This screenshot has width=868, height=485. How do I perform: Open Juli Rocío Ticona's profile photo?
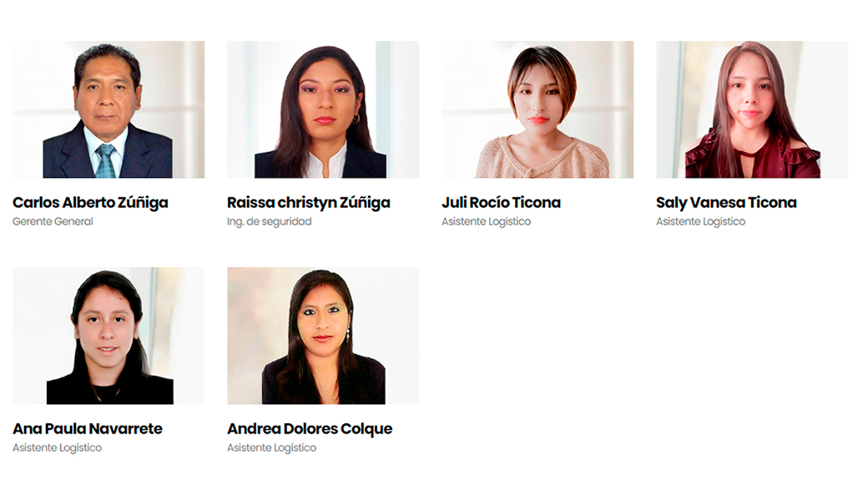click(537, 109)
